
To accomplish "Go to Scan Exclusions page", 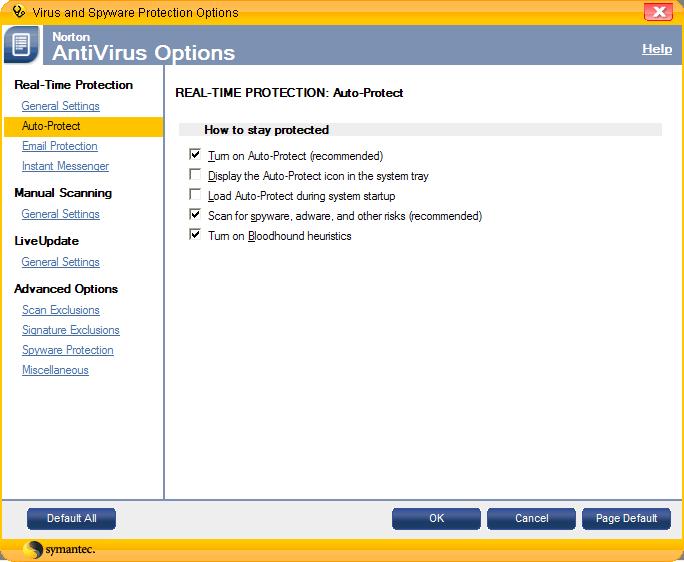I will 61,310.
